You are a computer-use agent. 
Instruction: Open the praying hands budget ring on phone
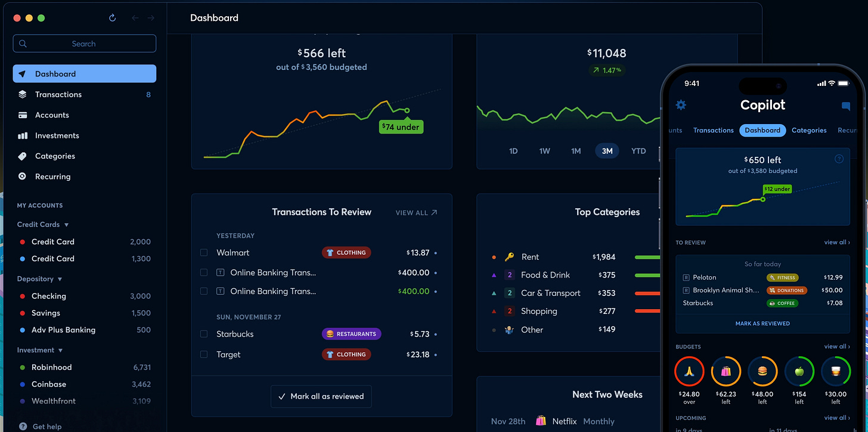pos(689,371)
